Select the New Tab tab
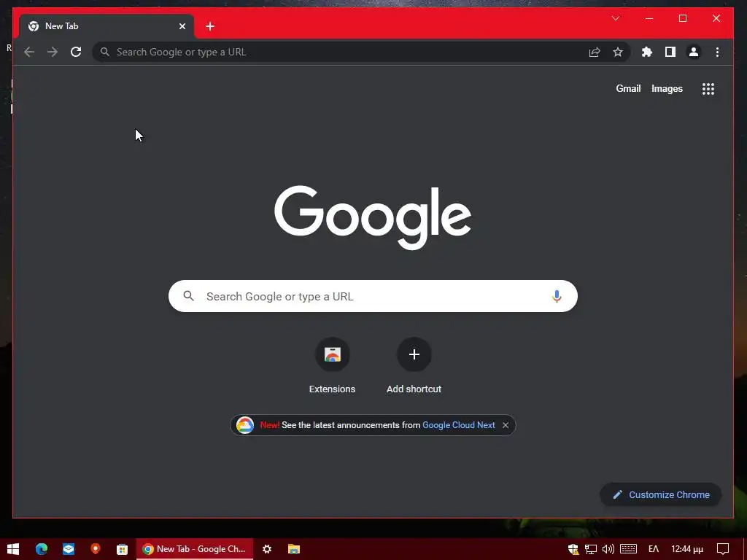The image size is (747, 560). click(106, 26)
